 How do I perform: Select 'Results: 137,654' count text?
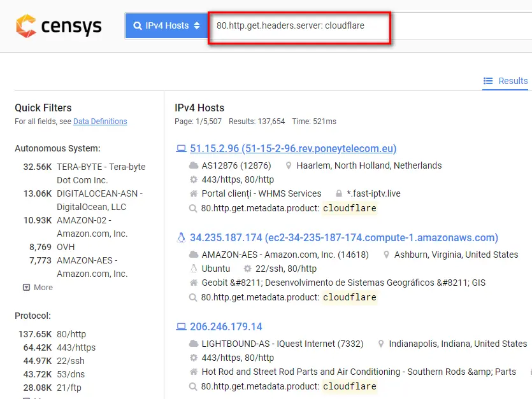(x=257, y=122)
